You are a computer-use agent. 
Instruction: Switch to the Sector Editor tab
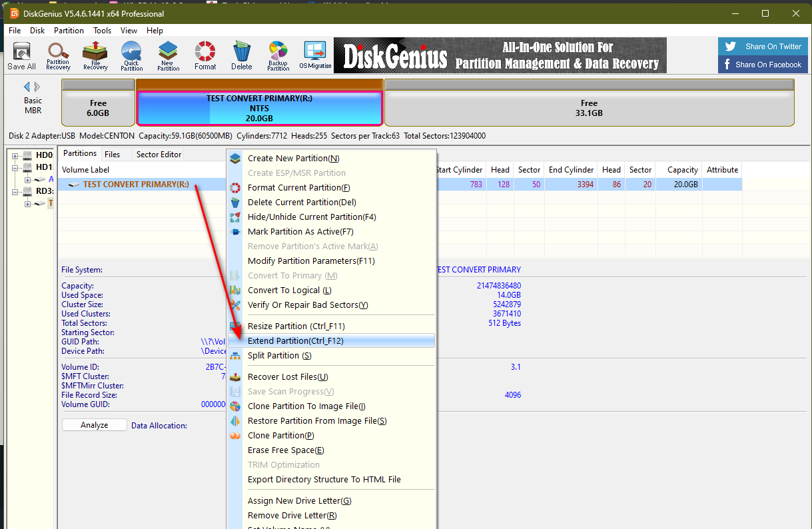click(x=159, y=154)
